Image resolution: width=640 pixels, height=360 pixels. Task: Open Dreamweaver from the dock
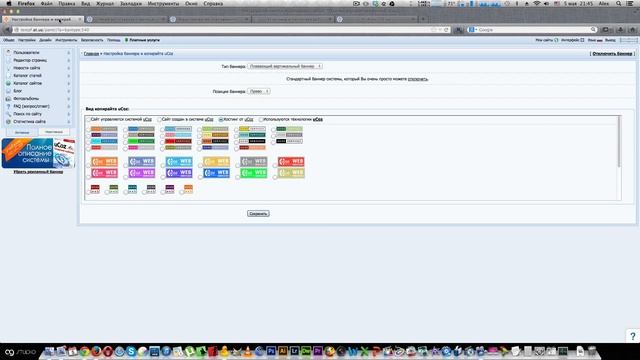point(306,351)
